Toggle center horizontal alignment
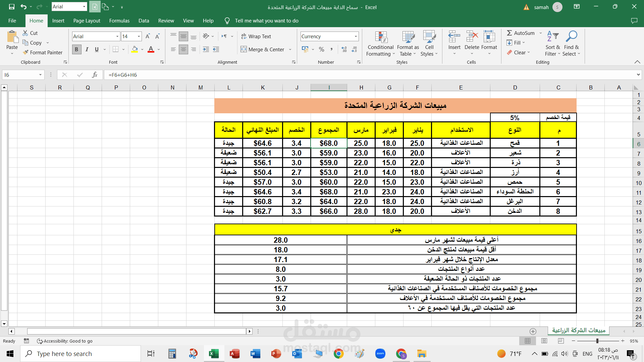This screenshot has height=362, width=644. point(183,49)
